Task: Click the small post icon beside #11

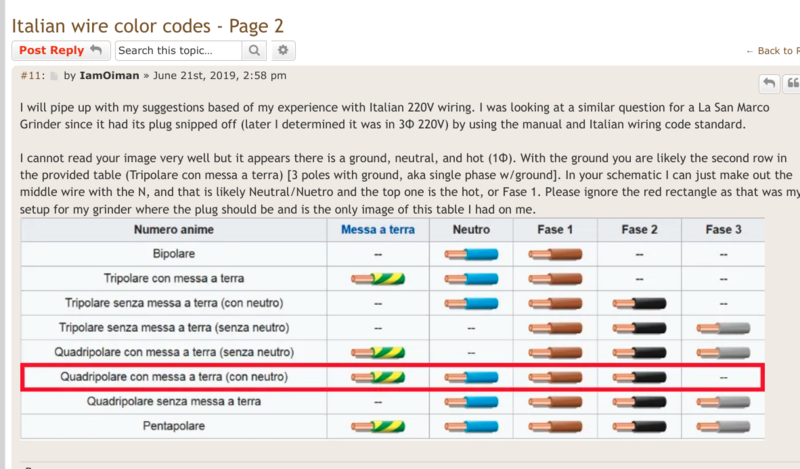Action: 54,76
